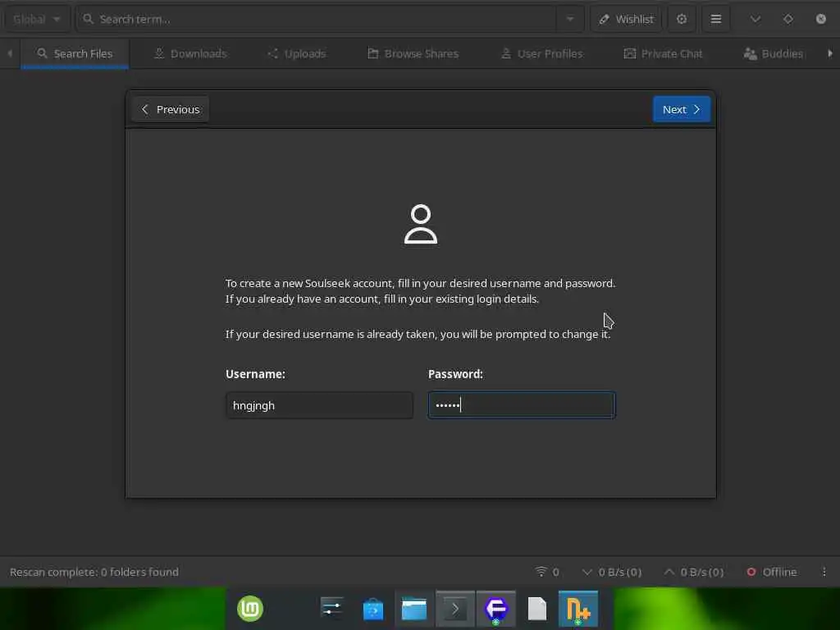Viewport: 840px width, 630px height.
Task: Click the Buddies people icon
Action: click(x=750, y=53)
